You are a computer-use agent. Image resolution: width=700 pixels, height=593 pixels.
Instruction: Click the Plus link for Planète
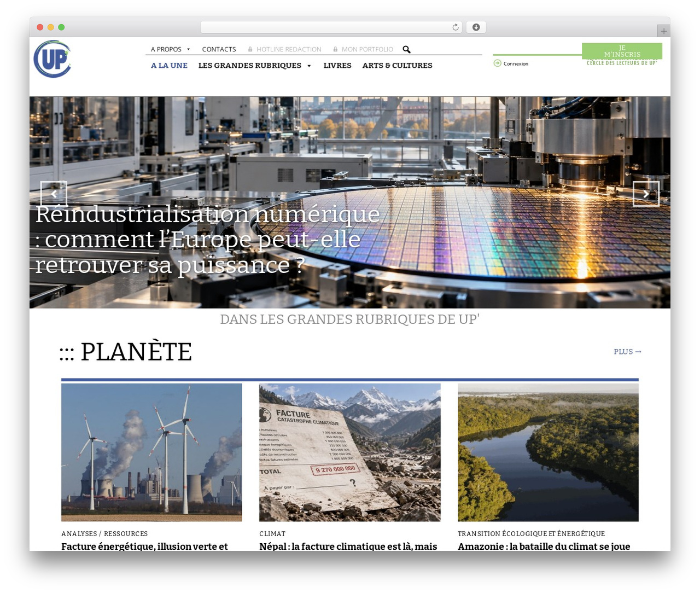627,352
